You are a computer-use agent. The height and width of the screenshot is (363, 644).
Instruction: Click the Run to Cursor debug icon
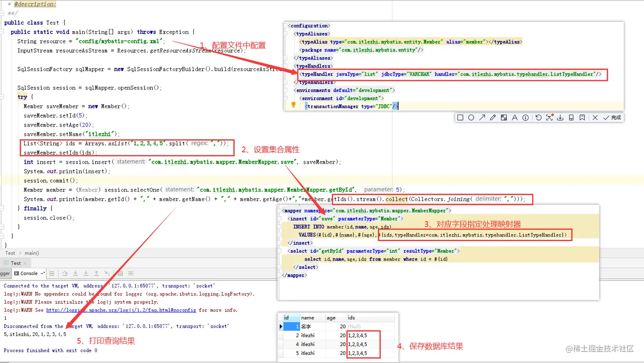(107, 274)
